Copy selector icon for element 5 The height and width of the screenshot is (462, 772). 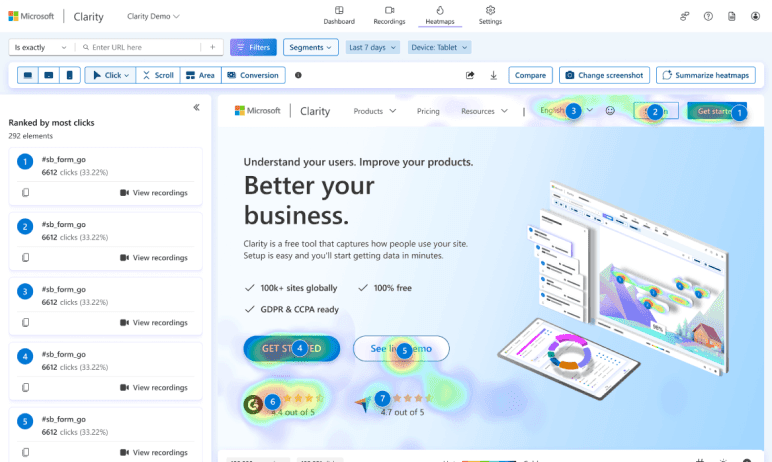[x=26, y=452]
